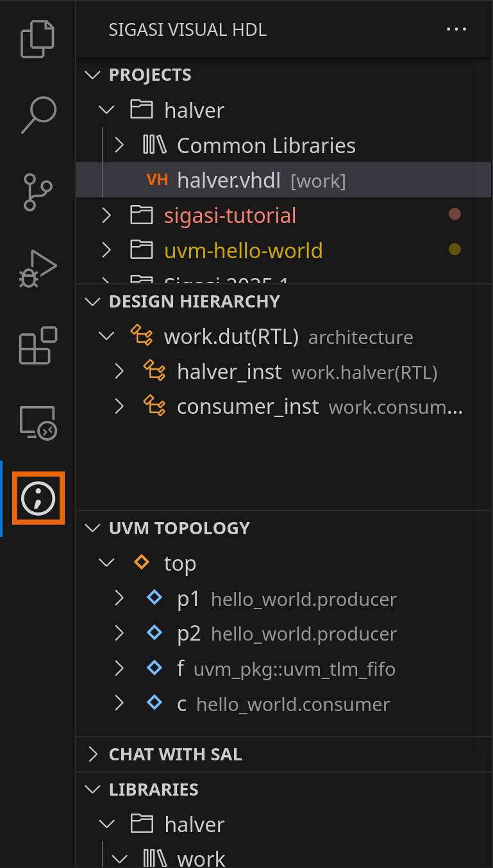Collapse the top UVM node

point(106,563)
